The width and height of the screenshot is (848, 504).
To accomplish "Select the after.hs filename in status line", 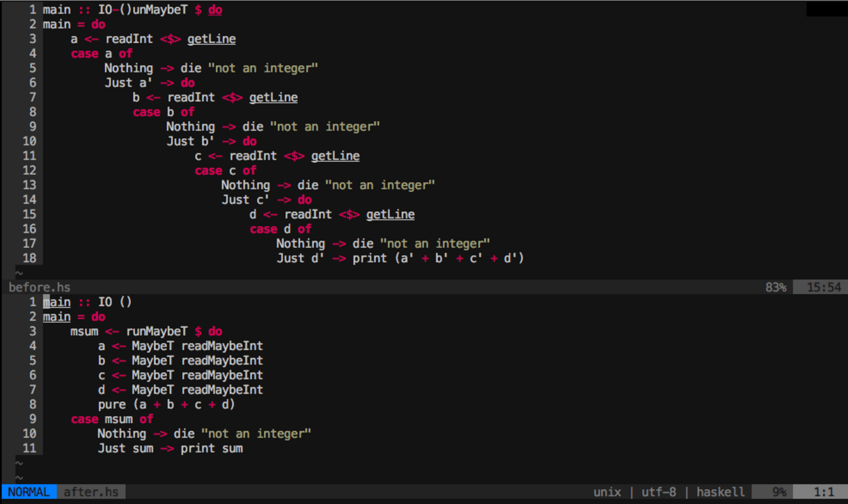I will click(x=91, y=492).
